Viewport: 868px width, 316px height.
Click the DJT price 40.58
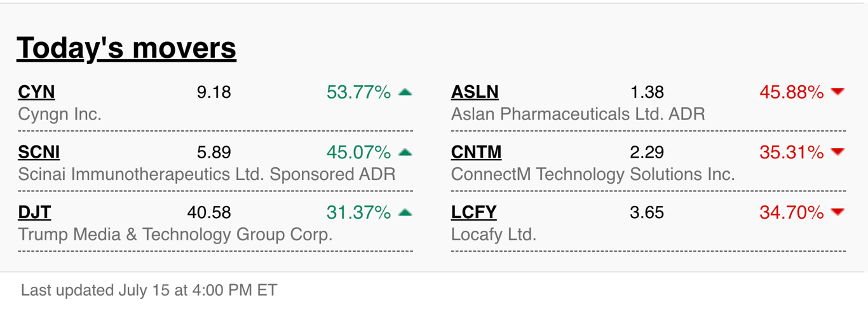point(209,212)
